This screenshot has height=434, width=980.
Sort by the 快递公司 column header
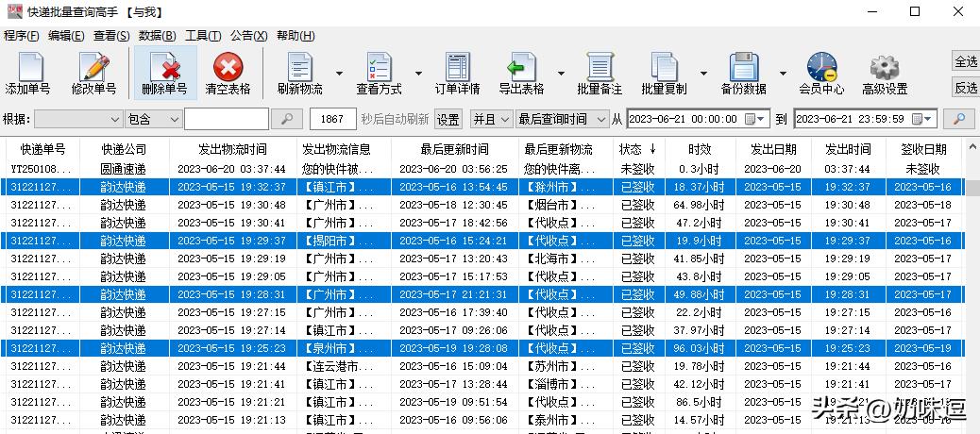point(124,149)
